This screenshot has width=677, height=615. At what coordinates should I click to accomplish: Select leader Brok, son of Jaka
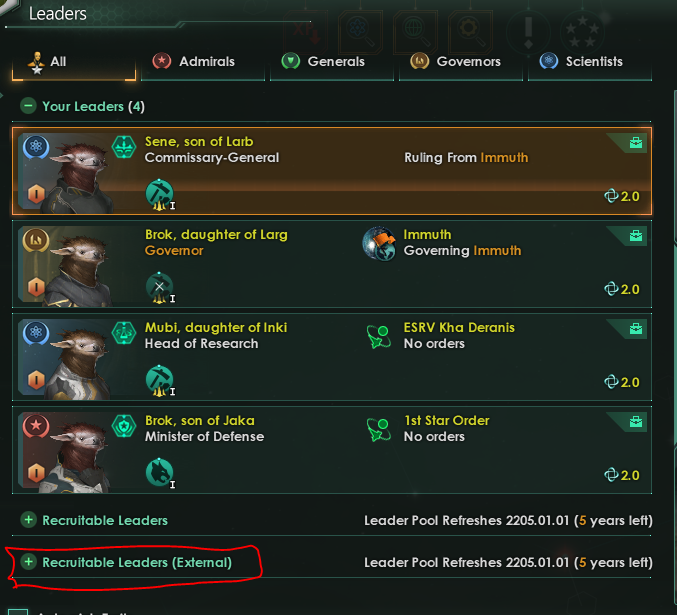pyautogui.click(x=199, y=420)
